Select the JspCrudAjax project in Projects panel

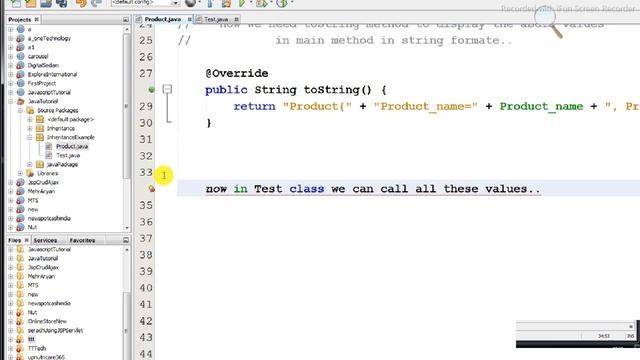pyautogui.click(x=43, y=182)
